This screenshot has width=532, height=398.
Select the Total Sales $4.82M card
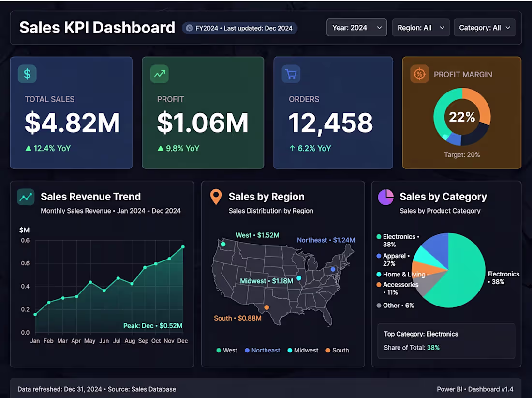[71, 113]
